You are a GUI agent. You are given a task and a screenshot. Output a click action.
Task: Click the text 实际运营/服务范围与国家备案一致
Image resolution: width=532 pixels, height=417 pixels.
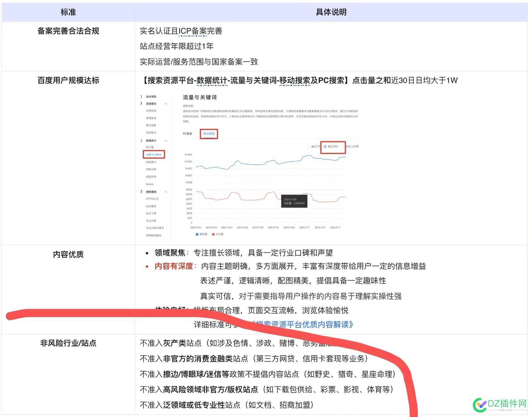click(x=199, y=62)
